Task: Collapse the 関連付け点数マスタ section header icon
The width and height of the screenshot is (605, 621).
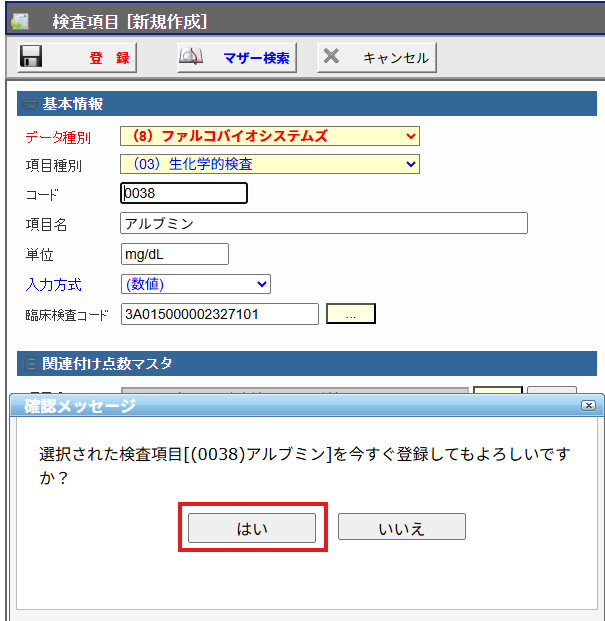Action: pos(29,363)
